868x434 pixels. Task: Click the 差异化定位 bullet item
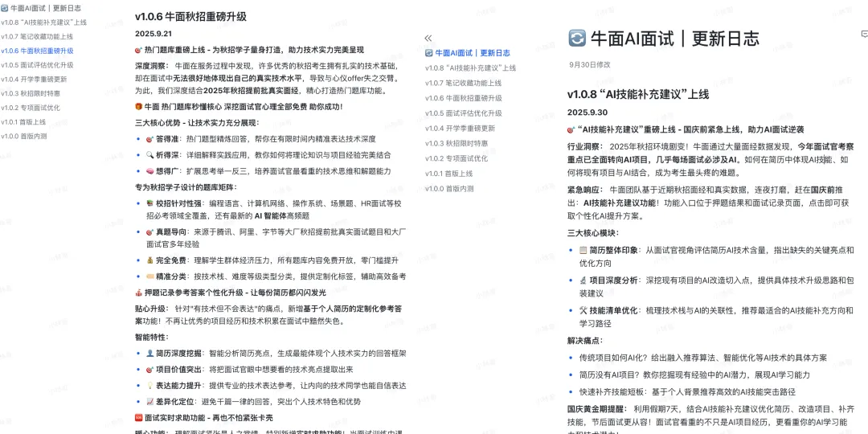[253, 401]
